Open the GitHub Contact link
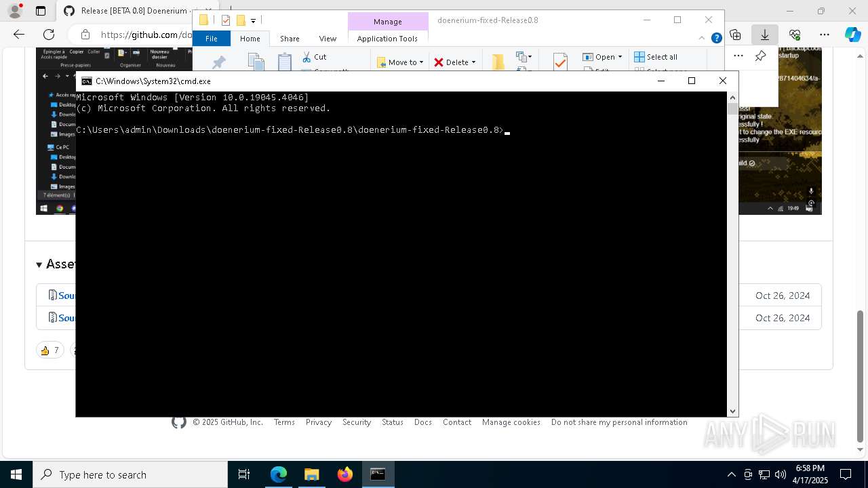Viewport: 868px width, 488px height. (x=457, y=422)
